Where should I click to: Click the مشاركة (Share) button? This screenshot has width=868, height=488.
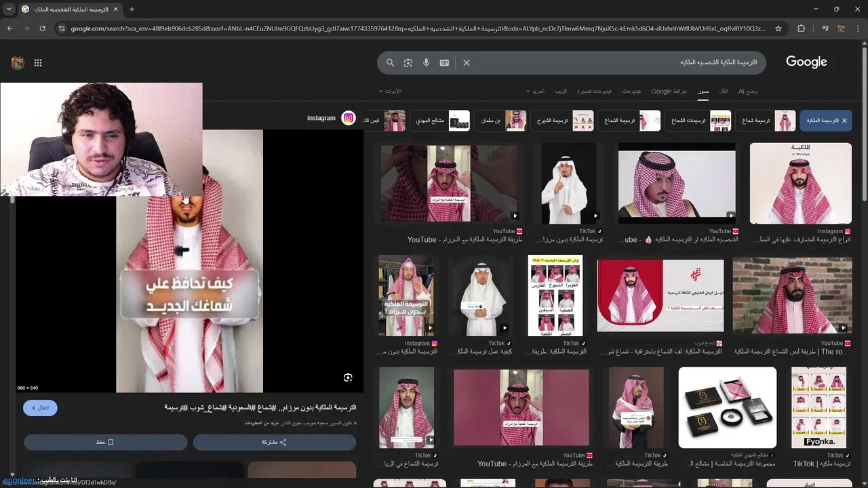click(x=274, y=442)
